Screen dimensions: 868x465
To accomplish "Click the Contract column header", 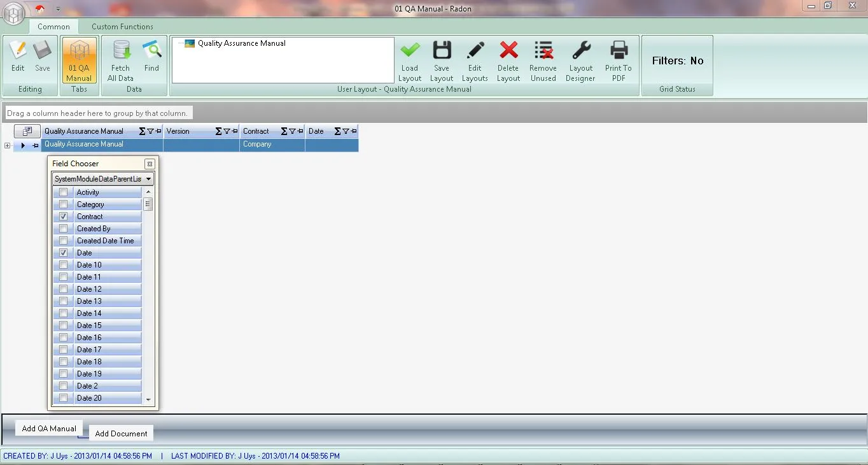I will pos(272,131).
